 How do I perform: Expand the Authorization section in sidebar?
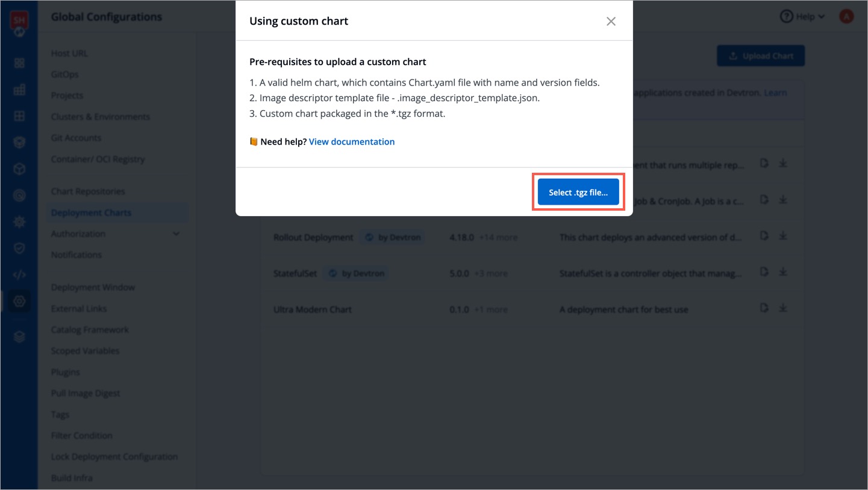click(176, 234)
